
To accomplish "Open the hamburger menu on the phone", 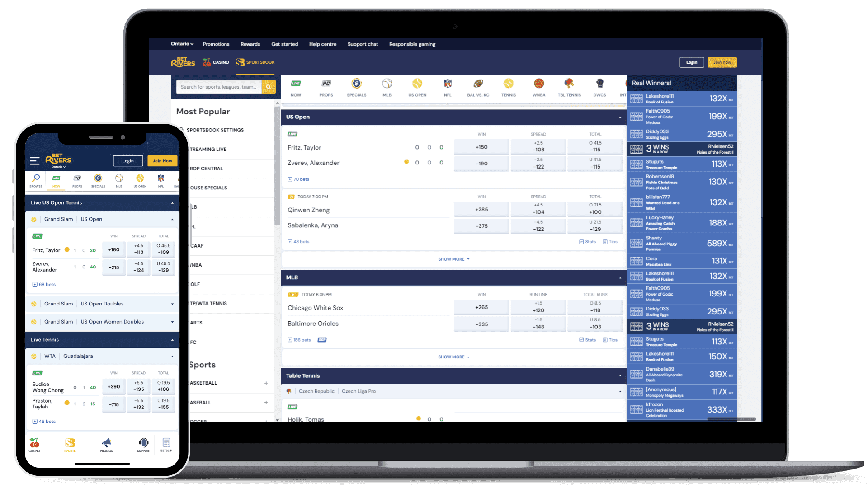I will (x=35, y=160).
